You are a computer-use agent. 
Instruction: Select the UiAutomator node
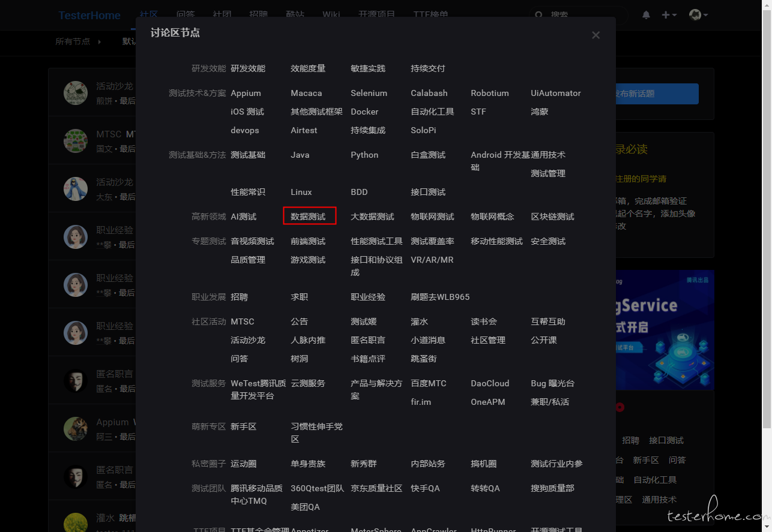pyautogui.click(x=556, y=93)
